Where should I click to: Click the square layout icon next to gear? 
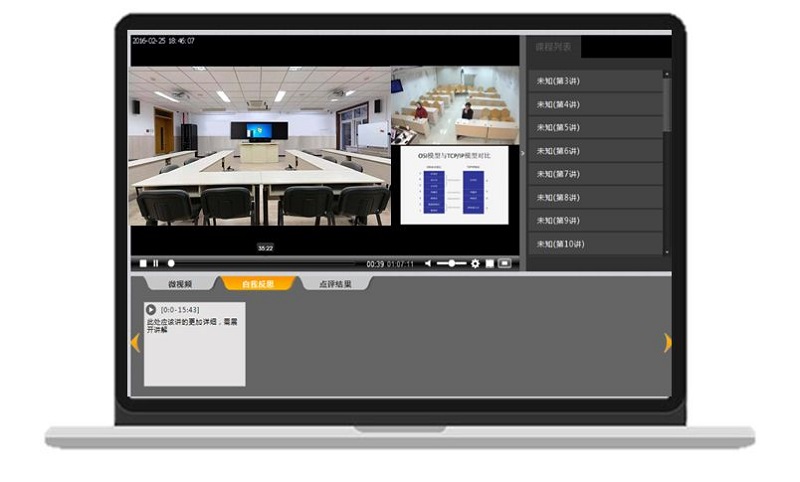tap(489, 263)
